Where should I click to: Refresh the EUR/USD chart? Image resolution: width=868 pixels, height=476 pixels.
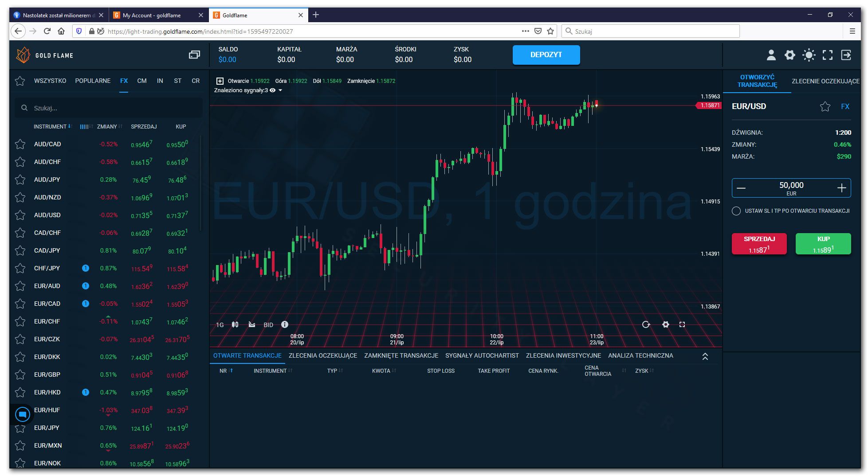click(x=646, y=324)
